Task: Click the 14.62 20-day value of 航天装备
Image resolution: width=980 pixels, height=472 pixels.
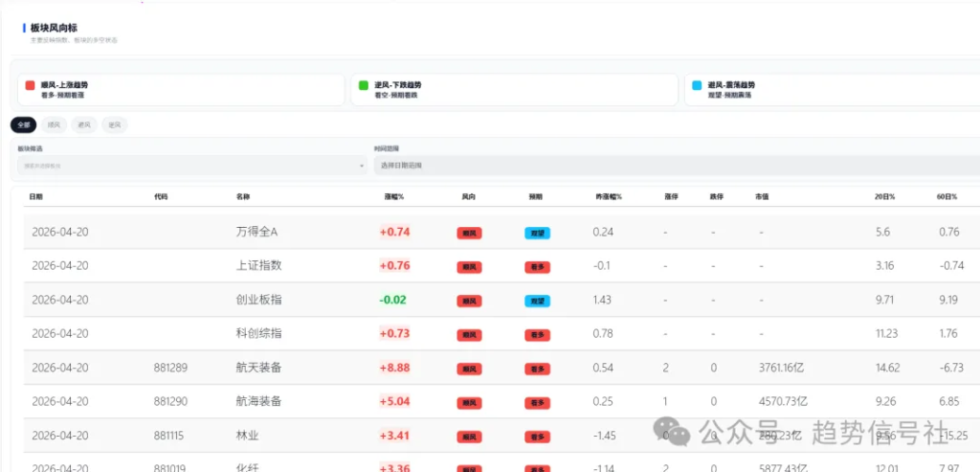Action: [x=888, y=368]
